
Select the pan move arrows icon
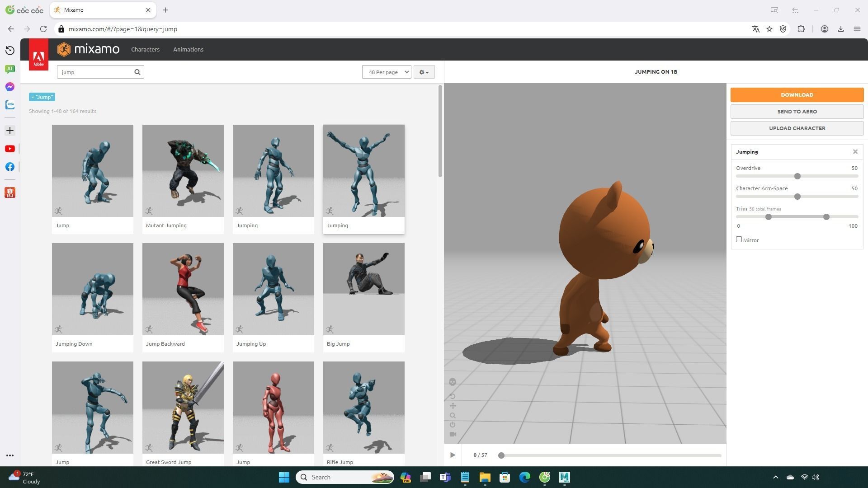tap(453, 406)
